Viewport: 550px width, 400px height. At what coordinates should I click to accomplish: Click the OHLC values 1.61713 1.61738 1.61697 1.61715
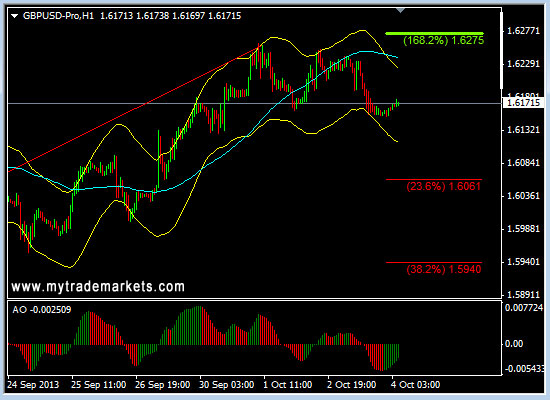[x=171, y=16]
